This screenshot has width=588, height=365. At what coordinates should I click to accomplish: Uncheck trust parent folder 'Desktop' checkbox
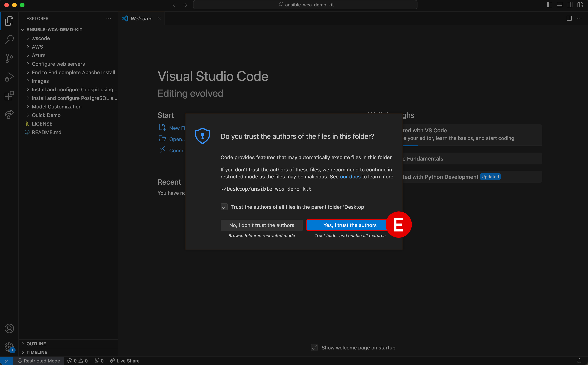(x=224, y=207)
